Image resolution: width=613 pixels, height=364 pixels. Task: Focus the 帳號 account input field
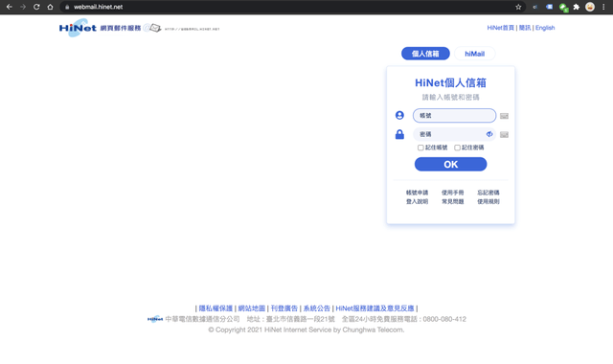[454, 115]
